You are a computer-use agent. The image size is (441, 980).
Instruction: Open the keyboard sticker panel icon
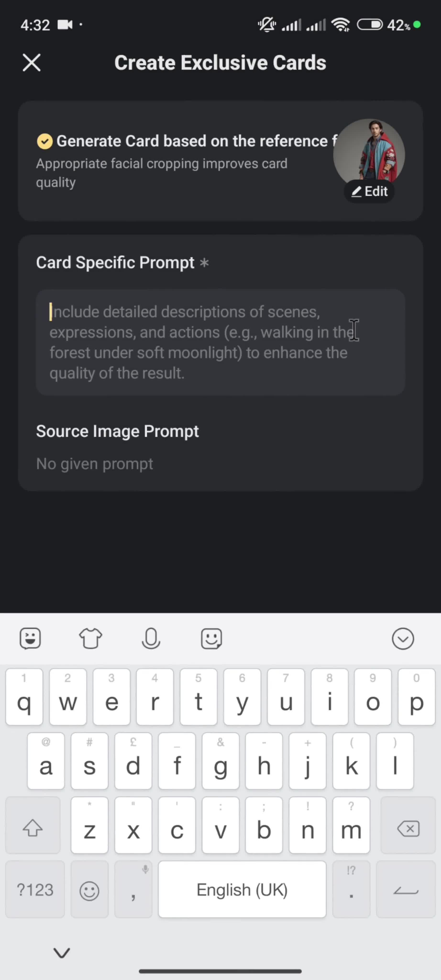pos(30,638)
